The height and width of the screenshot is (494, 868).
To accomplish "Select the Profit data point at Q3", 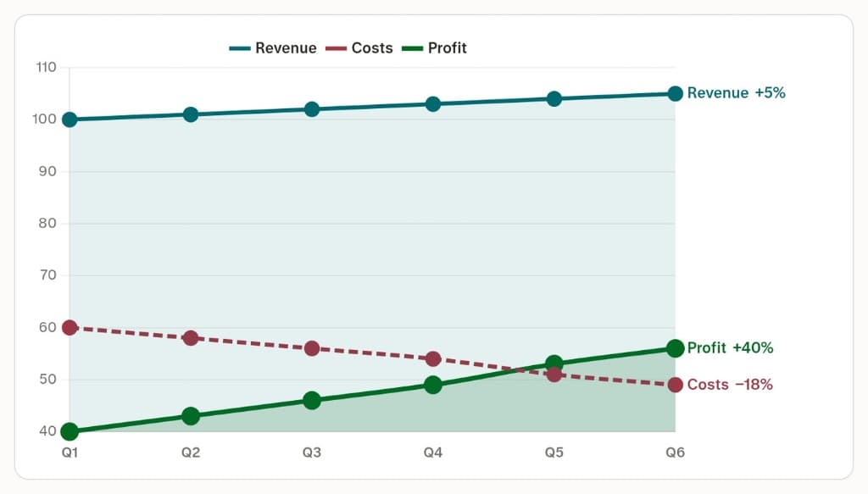I will (312, 401).
